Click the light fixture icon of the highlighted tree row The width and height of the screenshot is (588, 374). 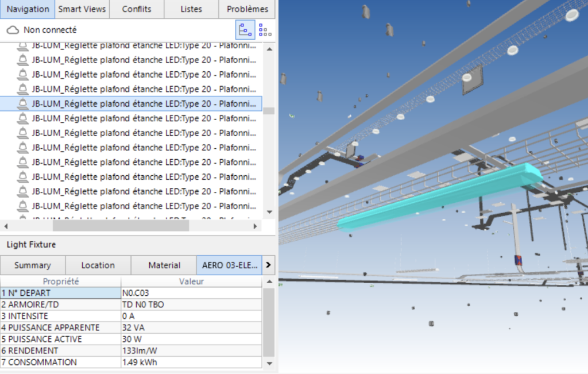point(22,103)
